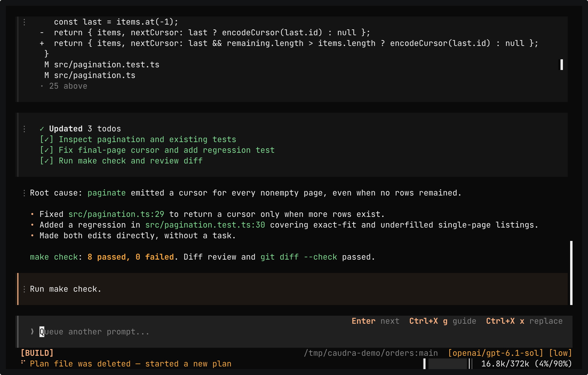Open file link src/pagination.test.ts:30
Screen dimensions: 588x375
pyautogui.click(x=205, y=225)
